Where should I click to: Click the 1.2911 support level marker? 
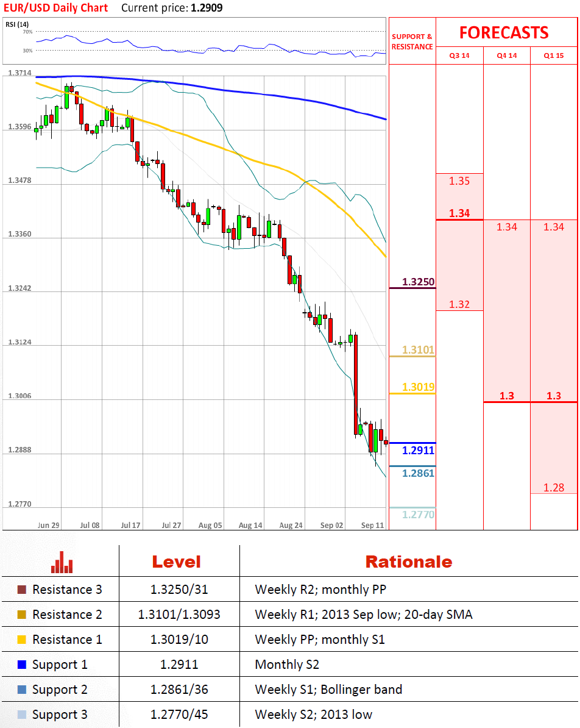(418, 451)
